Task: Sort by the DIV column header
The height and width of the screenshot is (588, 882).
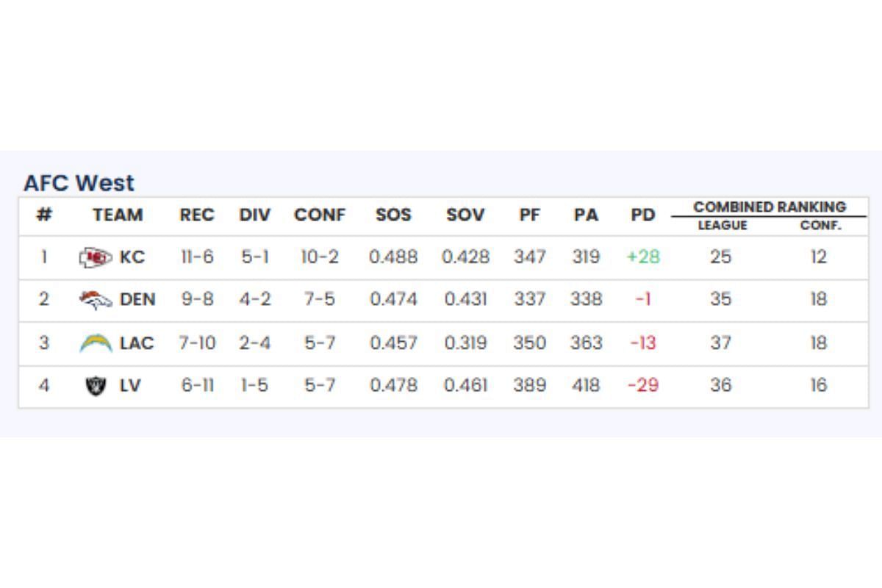Action: (x=254, y=215)
